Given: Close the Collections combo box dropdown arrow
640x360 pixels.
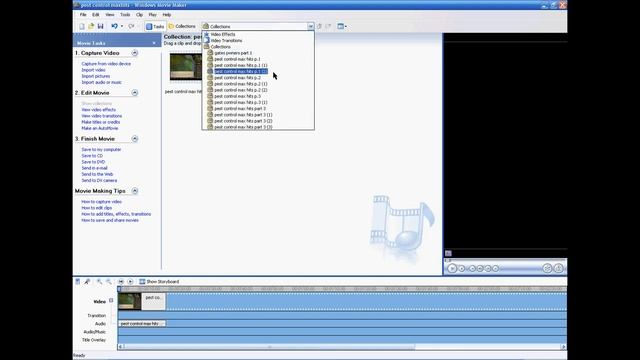Looking at the screenshot, I should 311,26.
